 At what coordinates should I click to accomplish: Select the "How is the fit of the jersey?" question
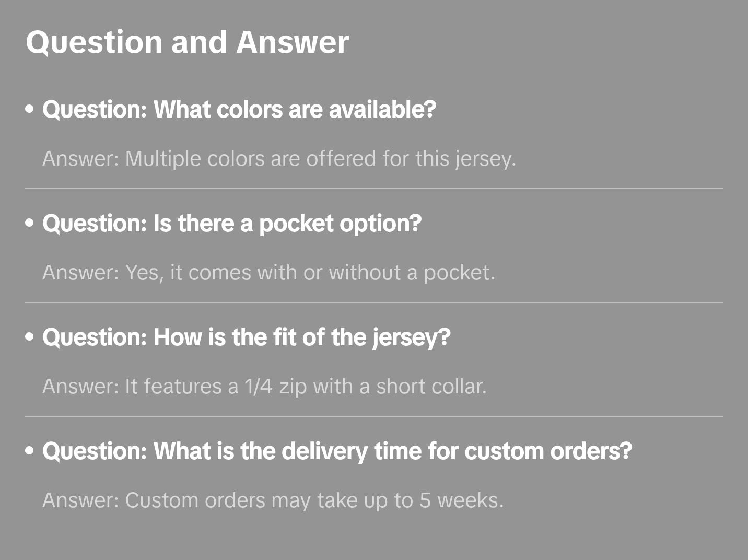tap(246, 337)
